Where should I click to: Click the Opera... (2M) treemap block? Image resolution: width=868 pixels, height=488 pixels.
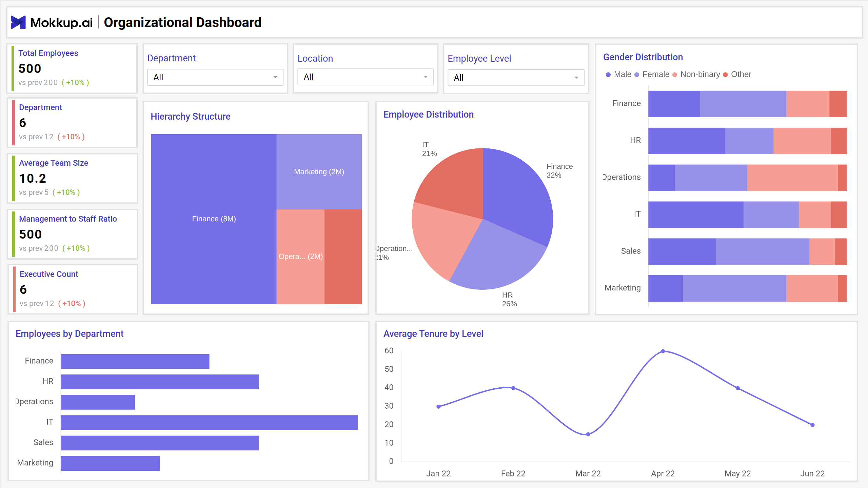tap(300, 257)
